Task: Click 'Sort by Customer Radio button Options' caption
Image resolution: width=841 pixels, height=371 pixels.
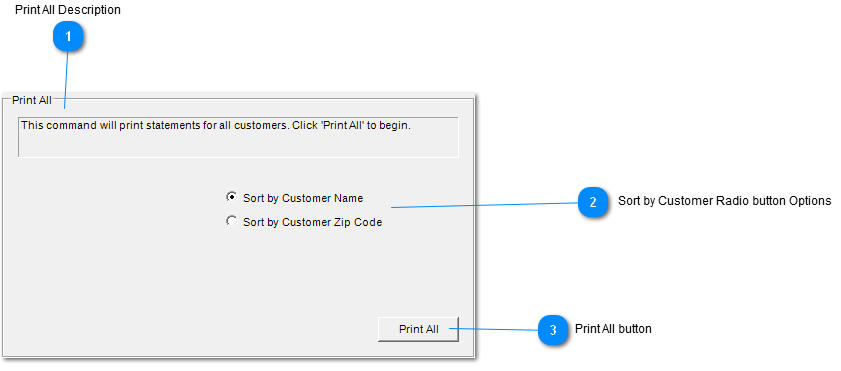Action: tap(725, 201)
